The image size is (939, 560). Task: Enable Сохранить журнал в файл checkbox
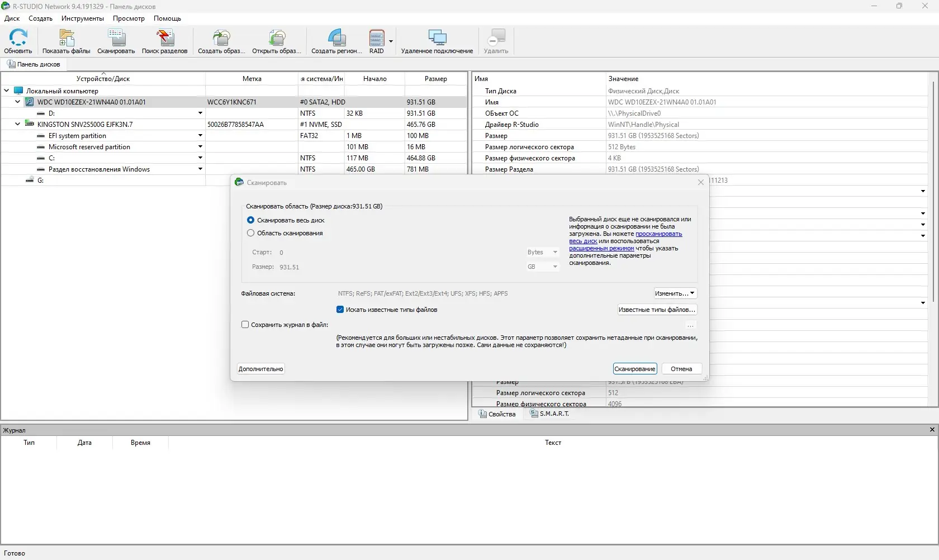[x=245, y=325]
